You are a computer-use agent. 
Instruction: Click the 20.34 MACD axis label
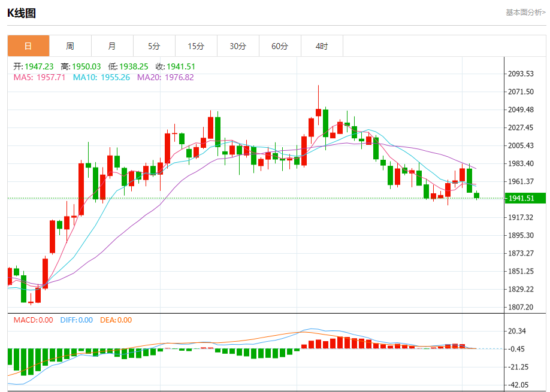point(517,331)
